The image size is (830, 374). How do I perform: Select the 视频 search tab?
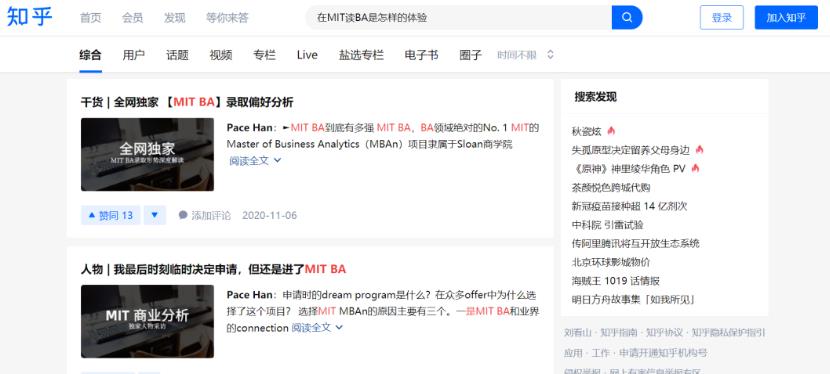[221, 54]
